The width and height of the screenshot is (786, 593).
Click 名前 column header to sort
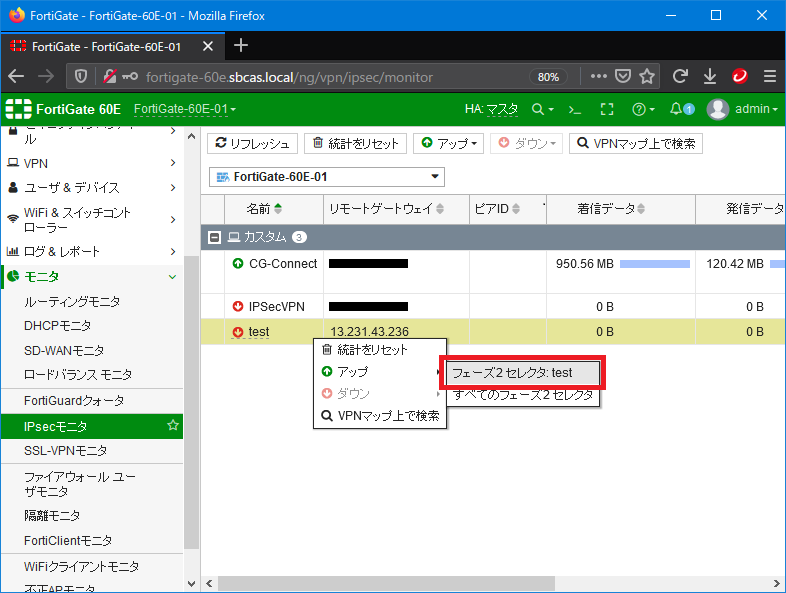[258, 209]
